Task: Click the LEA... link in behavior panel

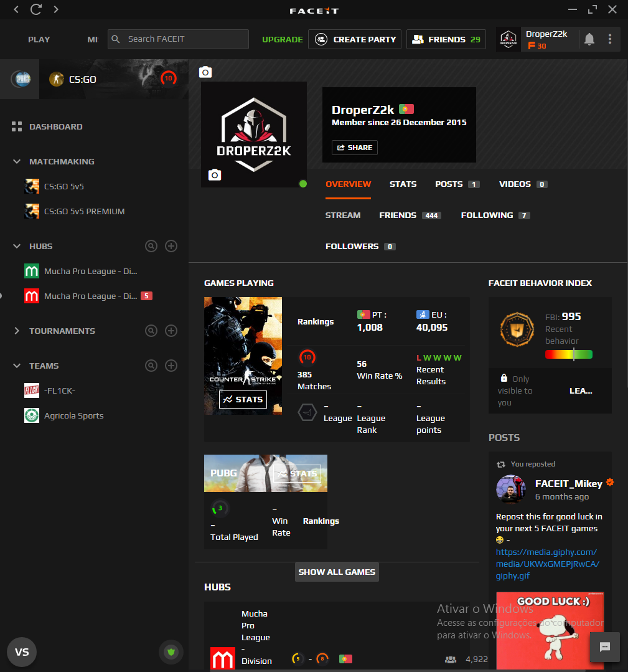Action: 581,391
